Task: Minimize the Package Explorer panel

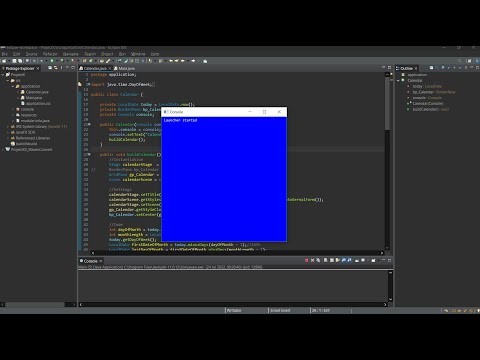Action: click(67, 67)
